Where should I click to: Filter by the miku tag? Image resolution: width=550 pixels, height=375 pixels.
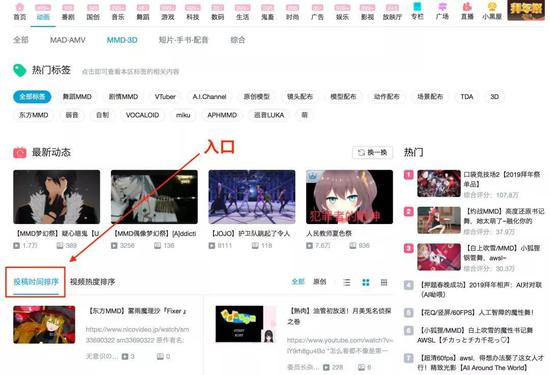(x=183, y=115)
